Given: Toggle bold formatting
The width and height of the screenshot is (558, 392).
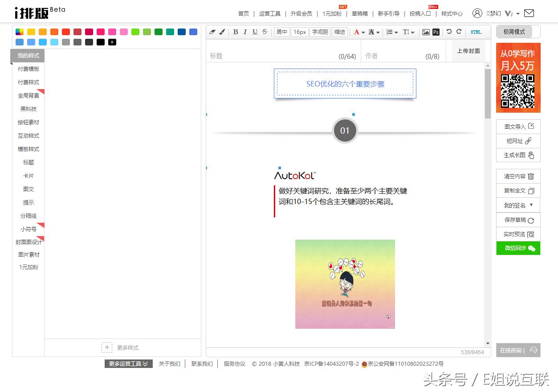Looking at the screenshot, I should (236, 32).
